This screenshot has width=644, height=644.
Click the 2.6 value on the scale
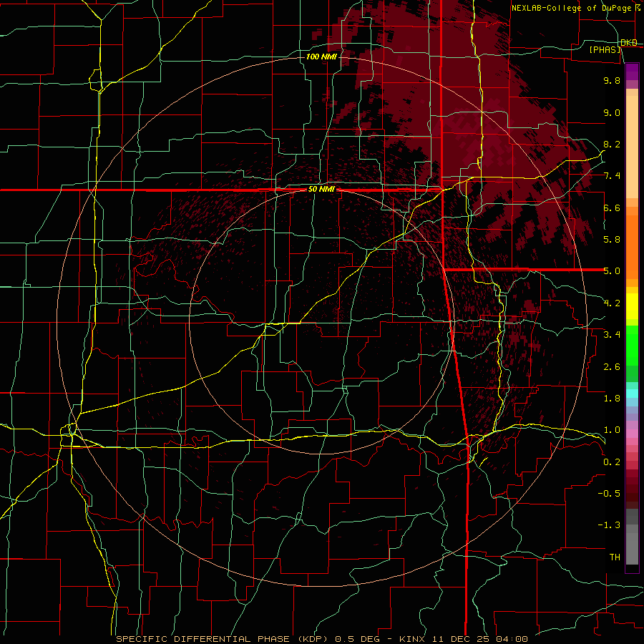click(612, 367)
